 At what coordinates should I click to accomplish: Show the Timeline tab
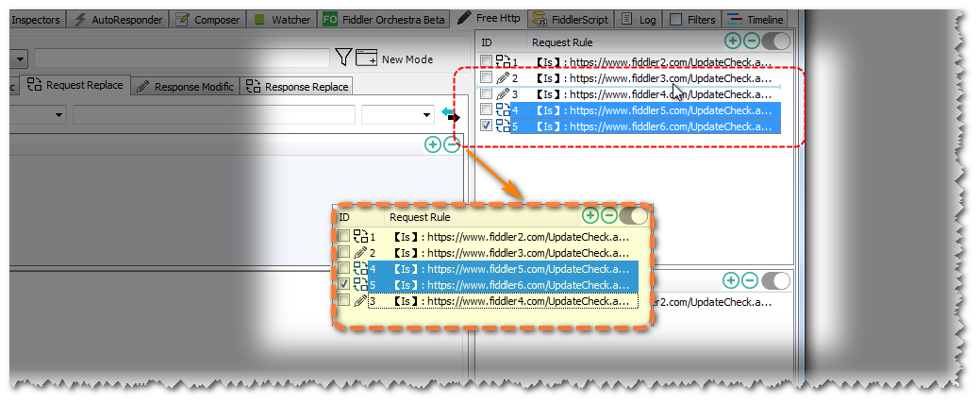[x=755, y=20]
